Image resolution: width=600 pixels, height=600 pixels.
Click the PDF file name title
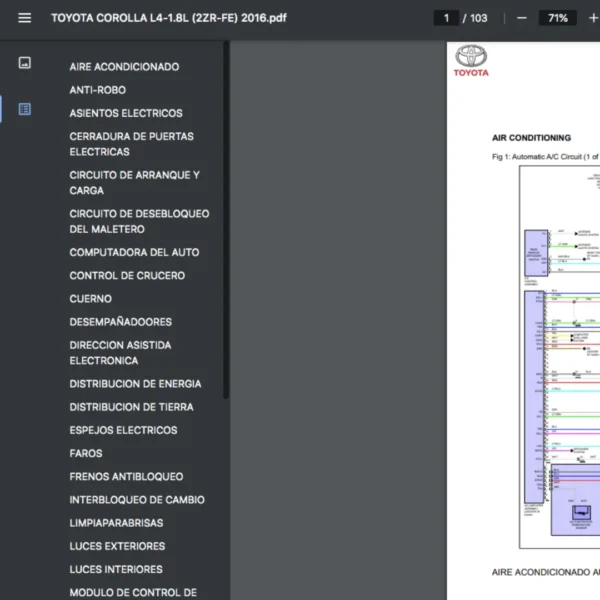169,18
